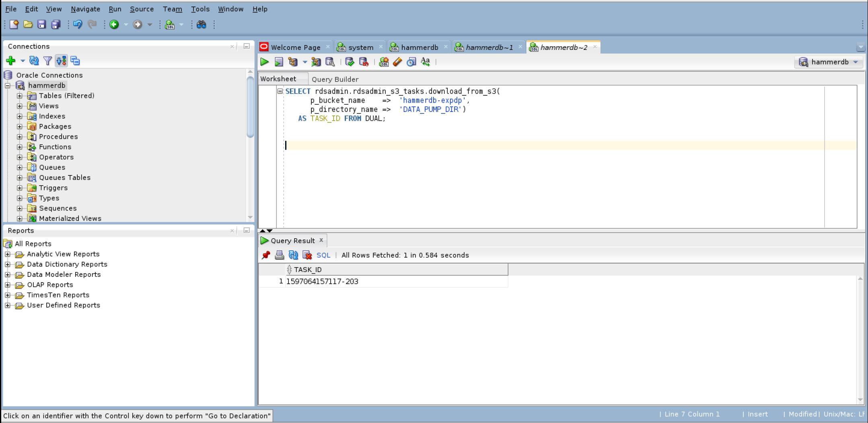Click the Rollback icon in worksheet toolbar

[364, 62]
